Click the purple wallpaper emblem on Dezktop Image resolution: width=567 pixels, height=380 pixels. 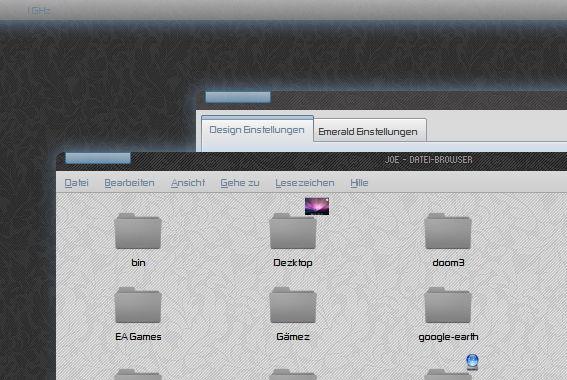pyautogui.click(x=317, y=206)
